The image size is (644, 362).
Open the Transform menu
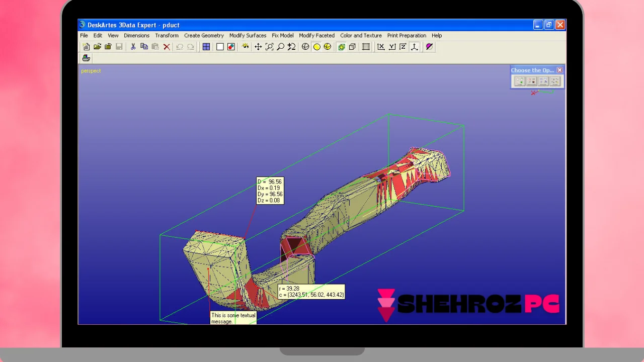click(x=167, y=36)
